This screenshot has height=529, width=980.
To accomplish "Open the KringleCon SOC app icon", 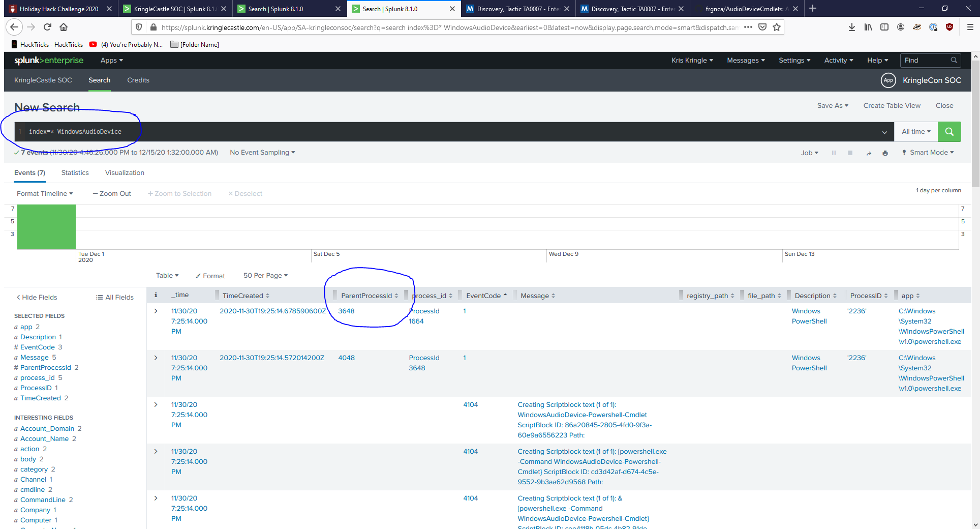I will tap(888, 80).
